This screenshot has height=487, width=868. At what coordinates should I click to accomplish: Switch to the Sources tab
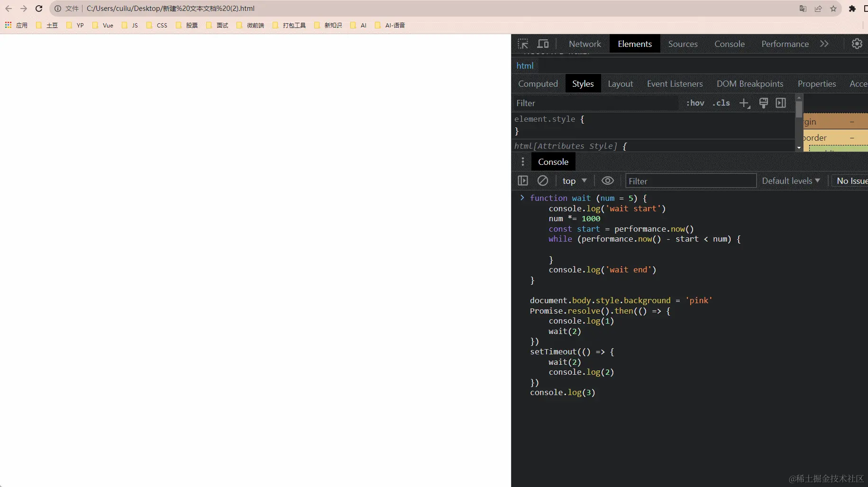tap(683, 44)
